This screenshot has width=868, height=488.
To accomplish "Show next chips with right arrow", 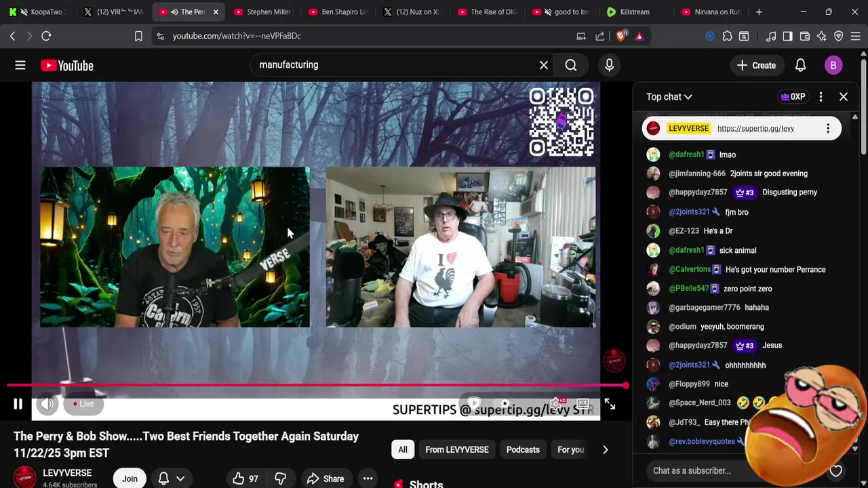I will click(605, 449).
